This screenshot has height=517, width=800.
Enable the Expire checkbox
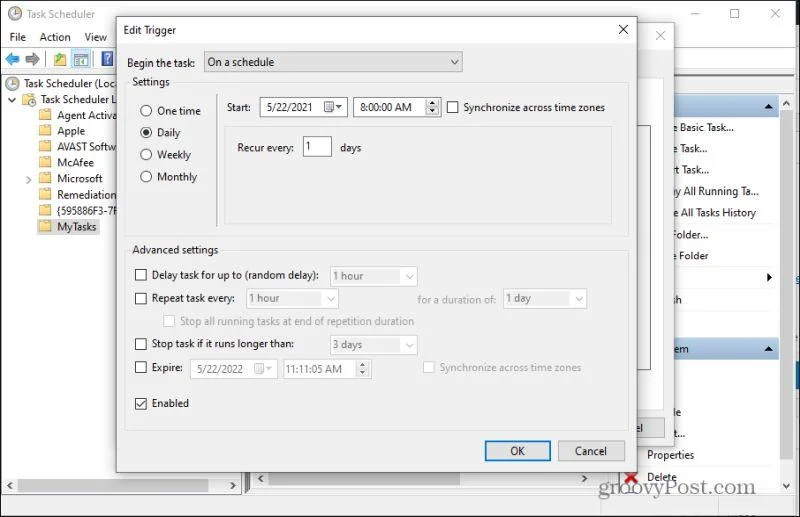point(140,367)
